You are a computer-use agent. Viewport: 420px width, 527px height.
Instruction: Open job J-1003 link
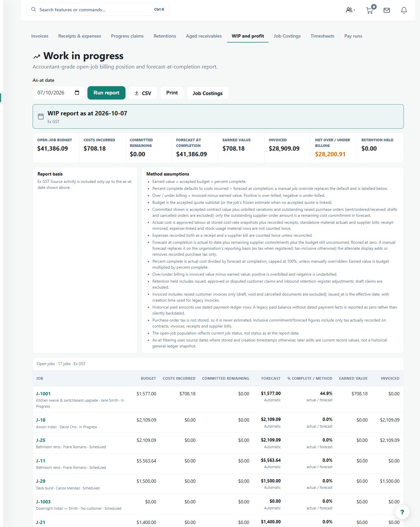pos(43,502)
